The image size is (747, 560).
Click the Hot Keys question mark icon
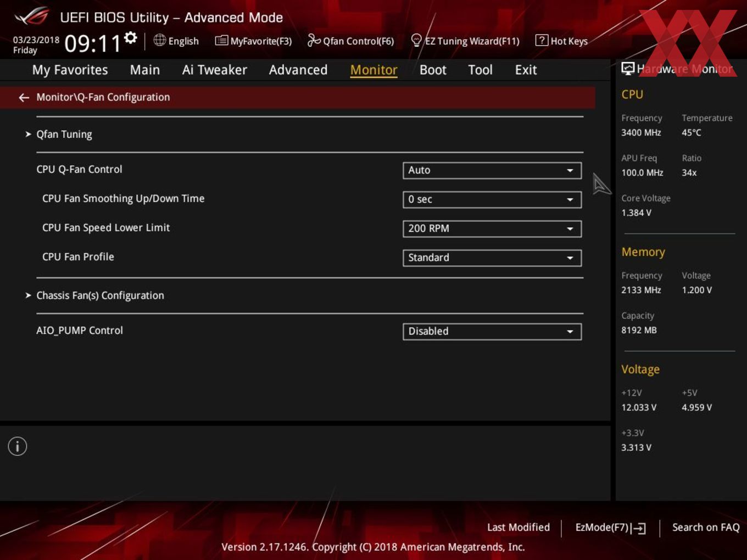coord(542,40)
